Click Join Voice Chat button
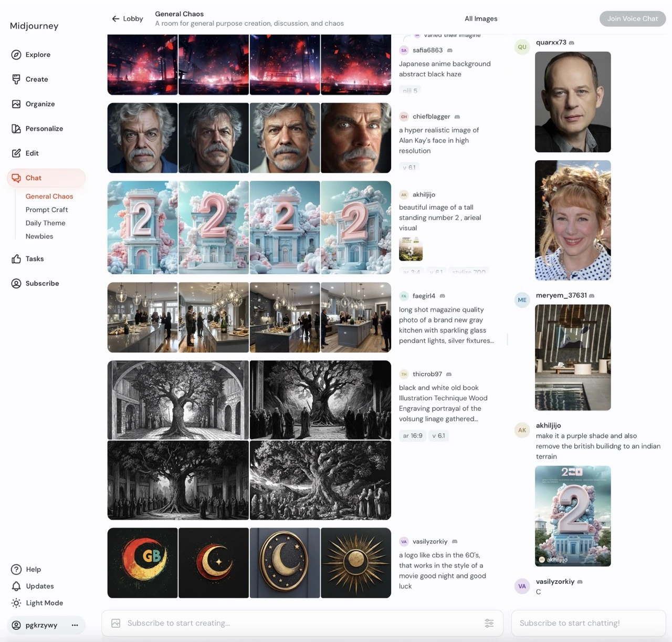Viewport: 672px width, 642px height. 633,19
